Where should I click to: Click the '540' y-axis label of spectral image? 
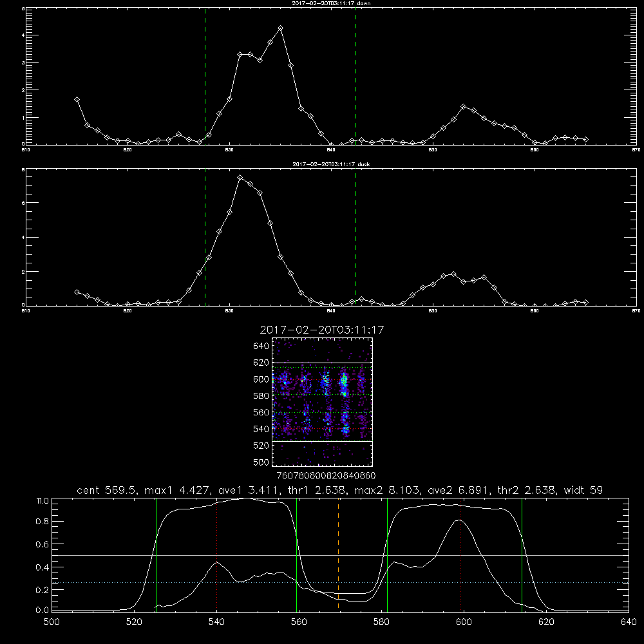pos(261,429)
